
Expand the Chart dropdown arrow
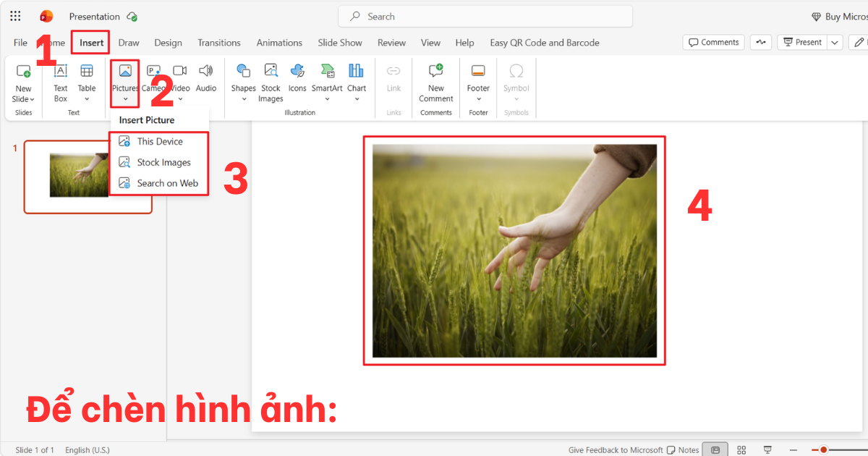click(x=357, y=99)
